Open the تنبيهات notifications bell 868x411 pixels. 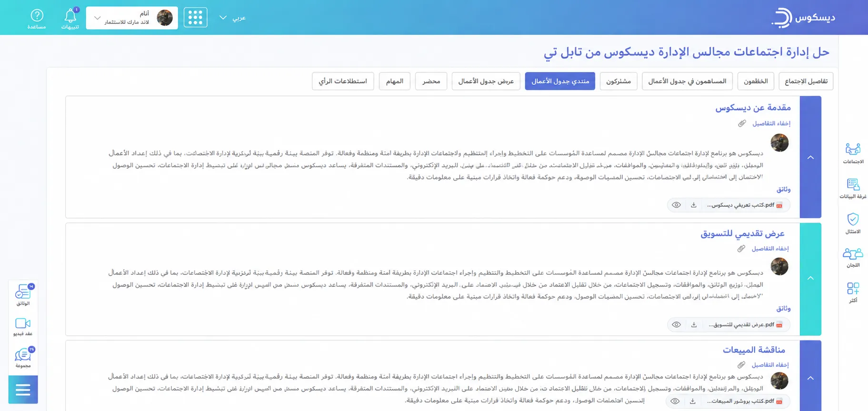(x=70, y=19)
